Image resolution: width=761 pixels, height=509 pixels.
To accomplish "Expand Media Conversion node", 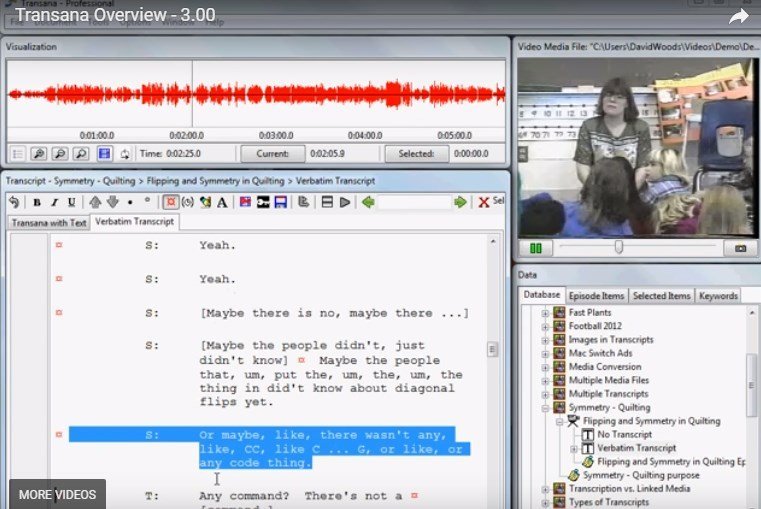I will coord(545,367).
